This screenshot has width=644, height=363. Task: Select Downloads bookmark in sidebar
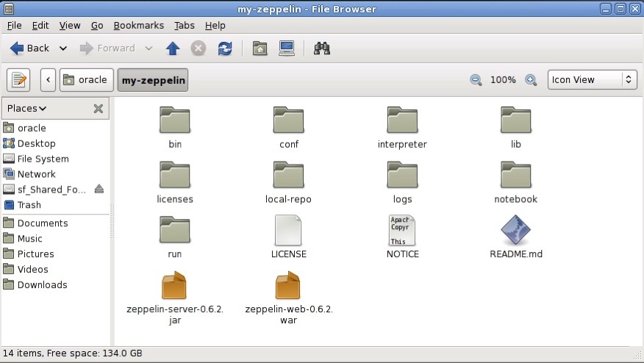(x=56, y=284)
